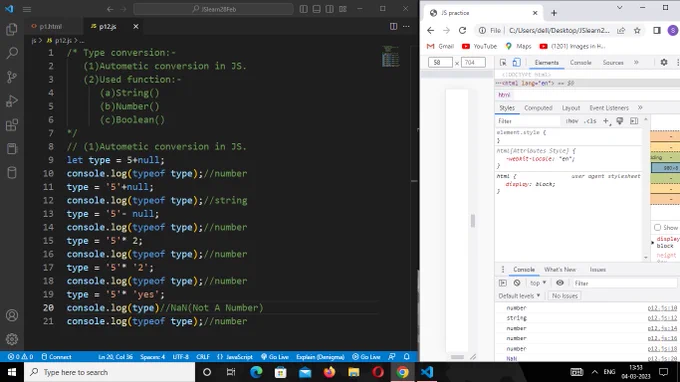Select inspect element tool in DevTools
The height and width of the screenshot is (382, 680).
503,62
